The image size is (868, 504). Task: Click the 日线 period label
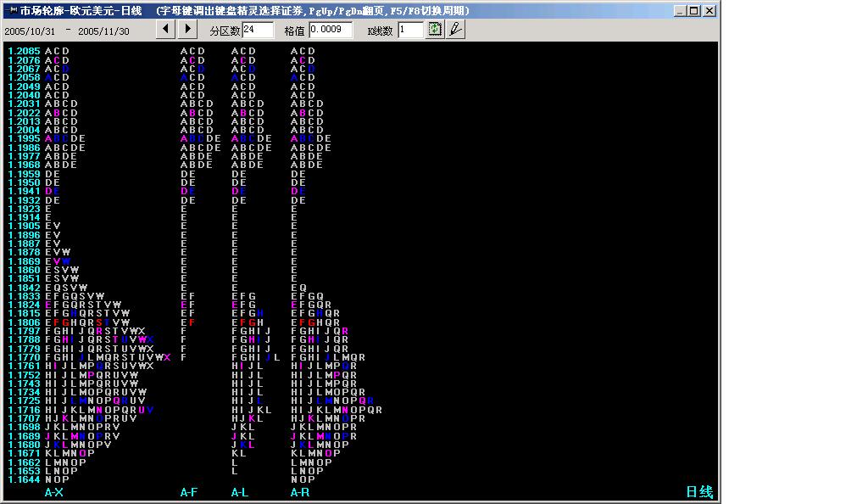[699, 492]
